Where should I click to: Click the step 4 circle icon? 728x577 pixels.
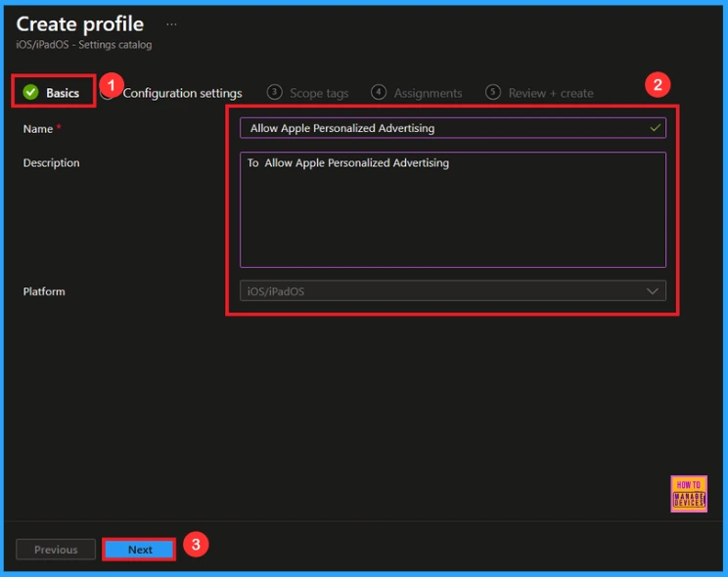(x=379, y=92)
